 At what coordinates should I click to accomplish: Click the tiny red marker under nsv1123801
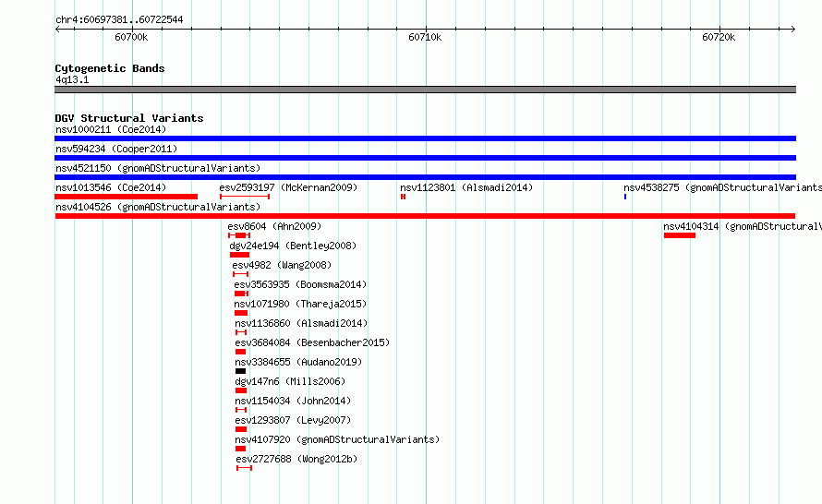pyautogui.click(x=403, y=197)
